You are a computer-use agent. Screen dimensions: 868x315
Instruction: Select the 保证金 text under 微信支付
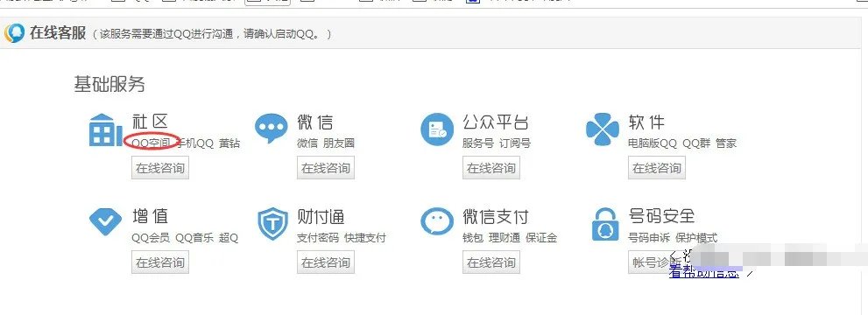[541, 238]
